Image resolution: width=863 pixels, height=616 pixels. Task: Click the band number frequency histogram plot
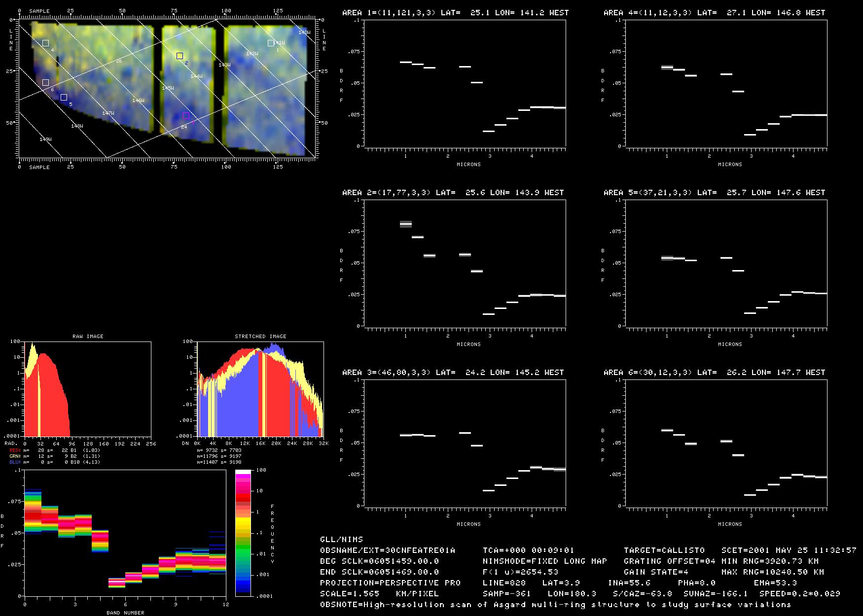pos(125,533)
